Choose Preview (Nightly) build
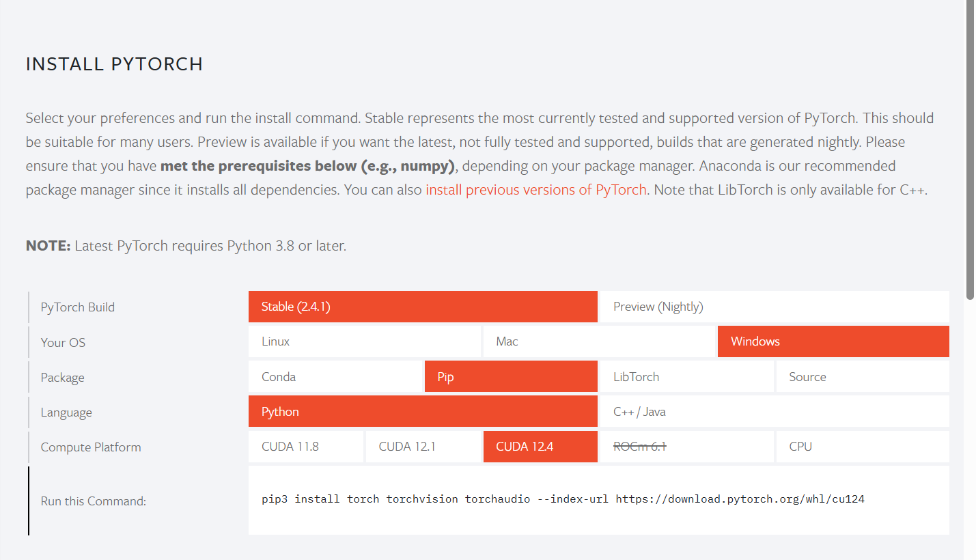 click(x=775, y=307)
